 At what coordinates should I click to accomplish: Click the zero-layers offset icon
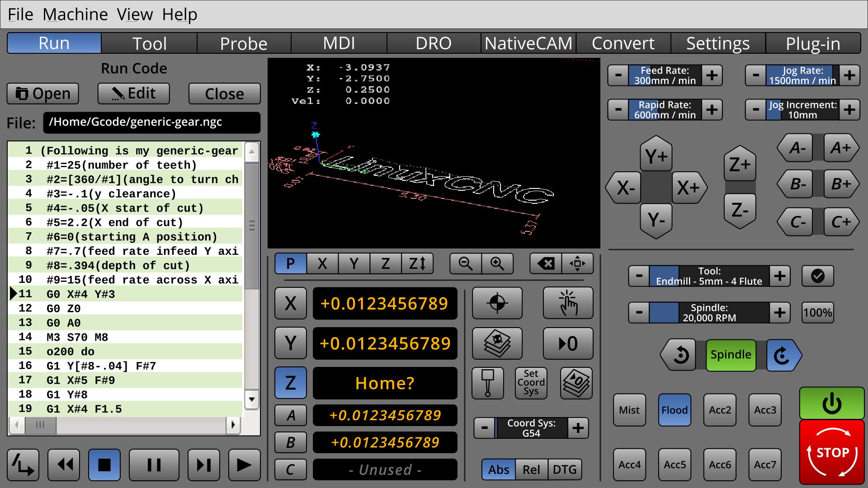(576, 383)
